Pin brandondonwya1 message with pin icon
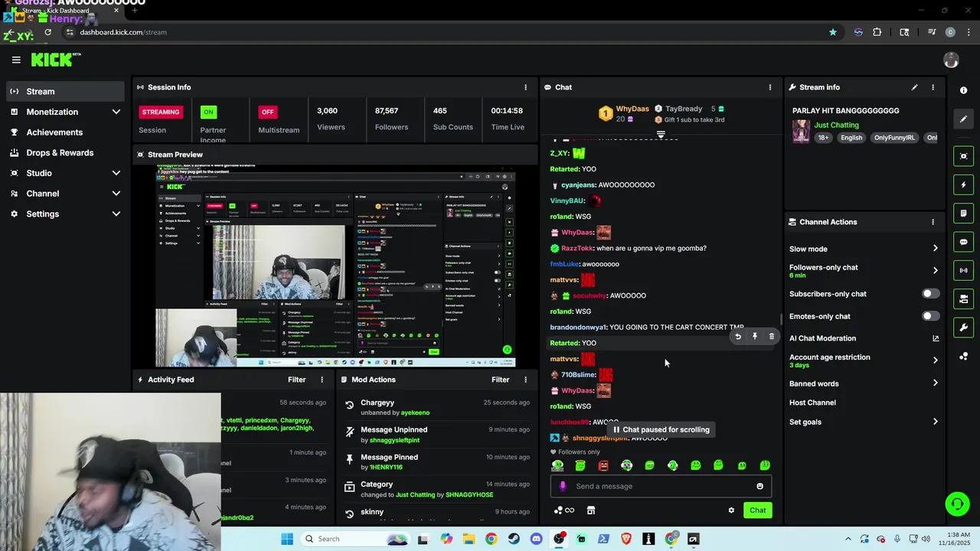 (x=754, y=337)
